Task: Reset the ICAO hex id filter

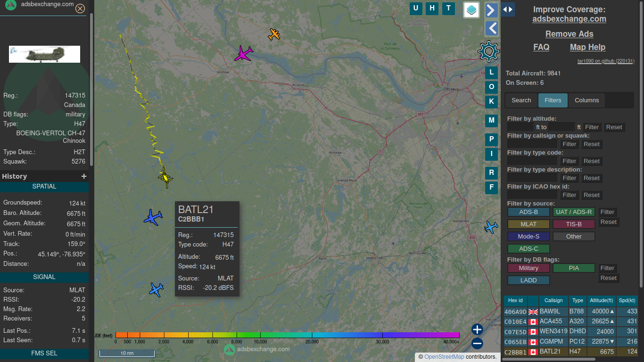Action: 592,195
